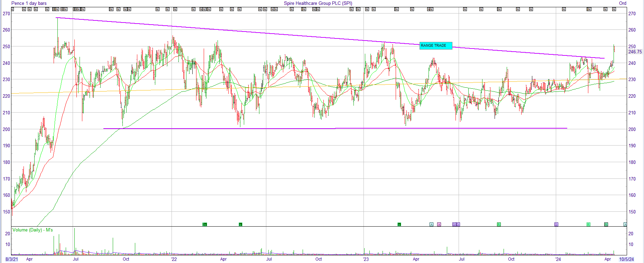Select the 246.75 current price tag
The height and width of the screenshot is (263, 644).
(x=635, y=52)
